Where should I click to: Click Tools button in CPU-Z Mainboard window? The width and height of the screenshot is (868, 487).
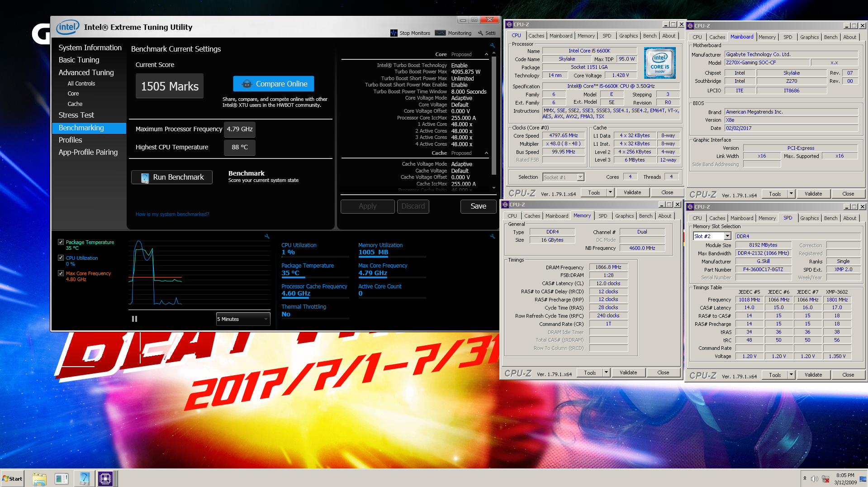(774, 194)
